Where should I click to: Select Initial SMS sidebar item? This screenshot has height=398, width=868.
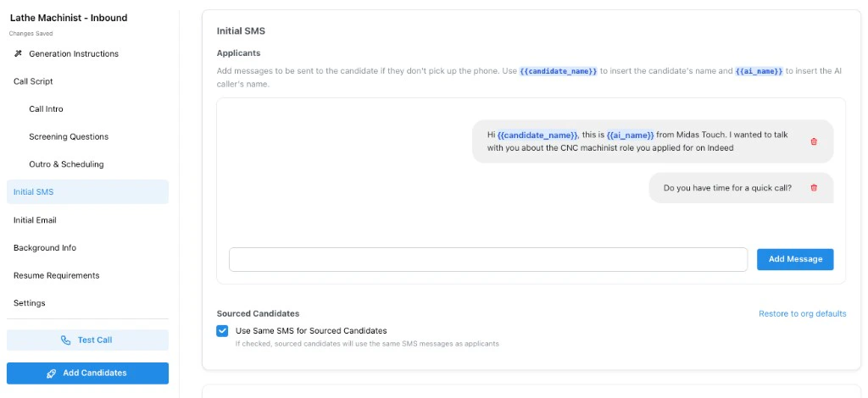click(x=87, y=192)
